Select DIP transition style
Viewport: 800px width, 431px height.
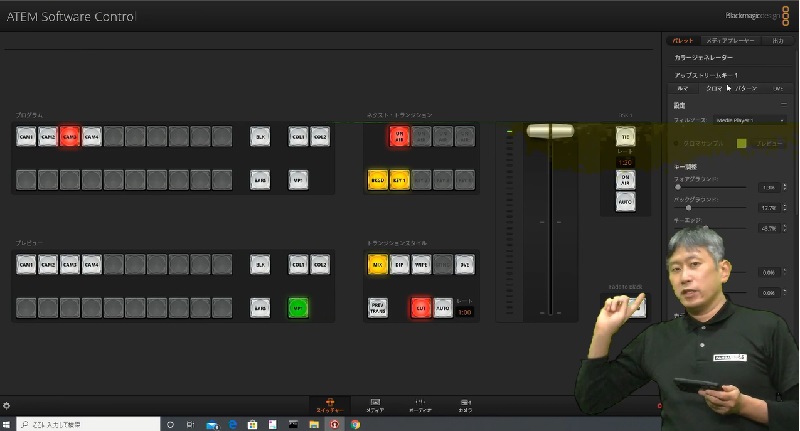(399, 265)
